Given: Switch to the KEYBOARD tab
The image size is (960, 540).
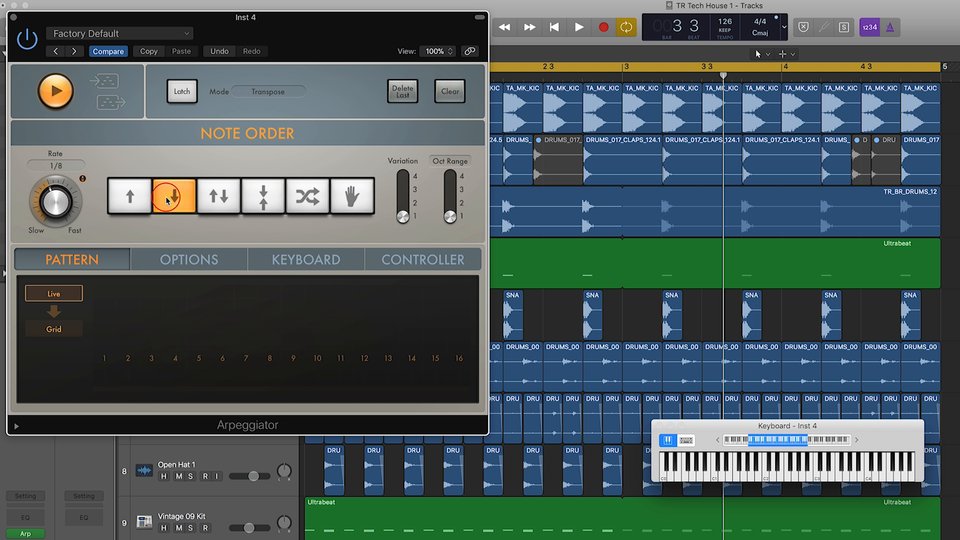Looking at the screenshot, I should point(306,260).
